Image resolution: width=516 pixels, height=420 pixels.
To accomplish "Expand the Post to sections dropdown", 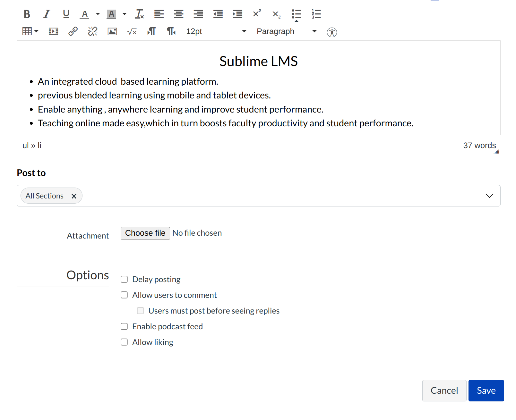I will 490,196.
